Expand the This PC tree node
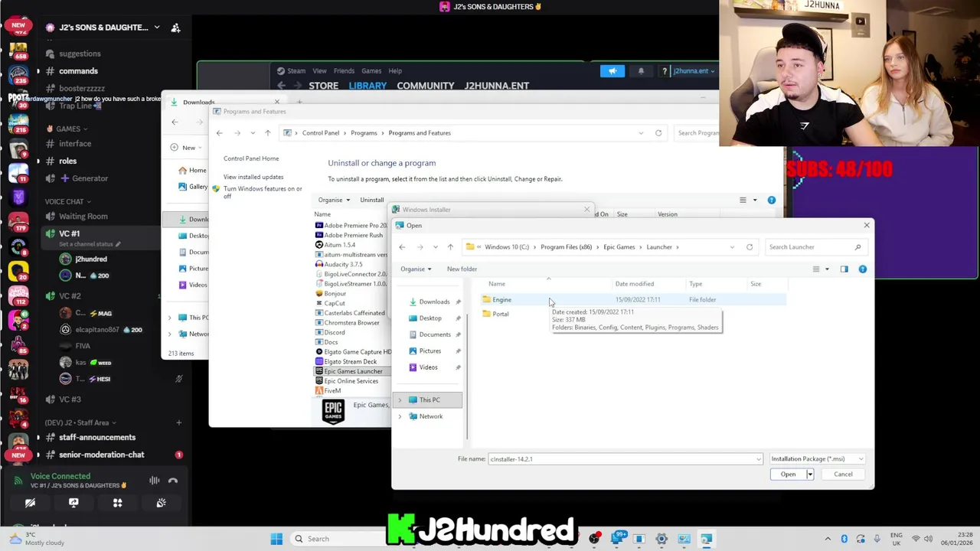Screen dimensions: 980x551 point(400,400)
